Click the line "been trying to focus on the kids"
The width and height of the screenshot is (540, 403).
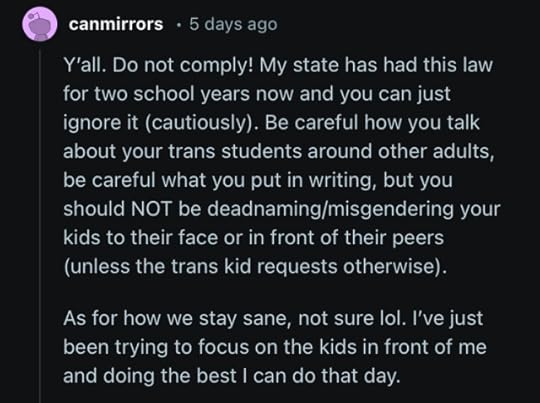(274, 347)
